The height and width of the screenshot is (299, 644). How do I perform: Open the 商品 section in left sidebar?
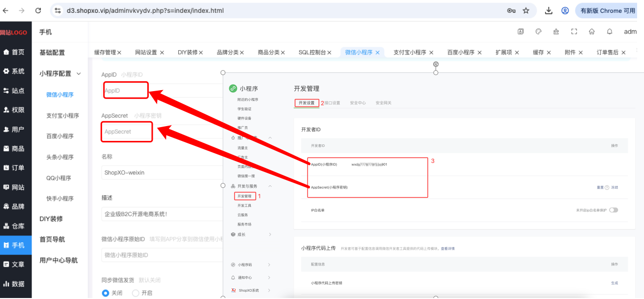pyautogui.click(x=14, y=148)
